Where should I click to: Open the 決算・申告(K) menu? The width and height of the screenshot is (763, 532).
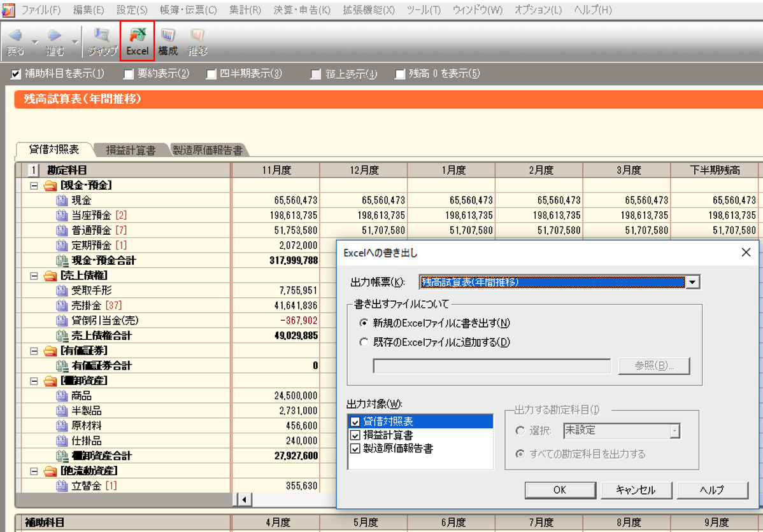coord(302,10)
